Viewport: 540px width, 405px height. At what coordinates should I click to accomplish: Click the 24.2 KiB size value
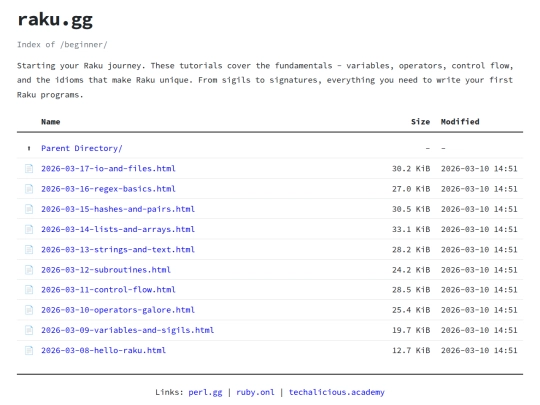tap(411, 270)
